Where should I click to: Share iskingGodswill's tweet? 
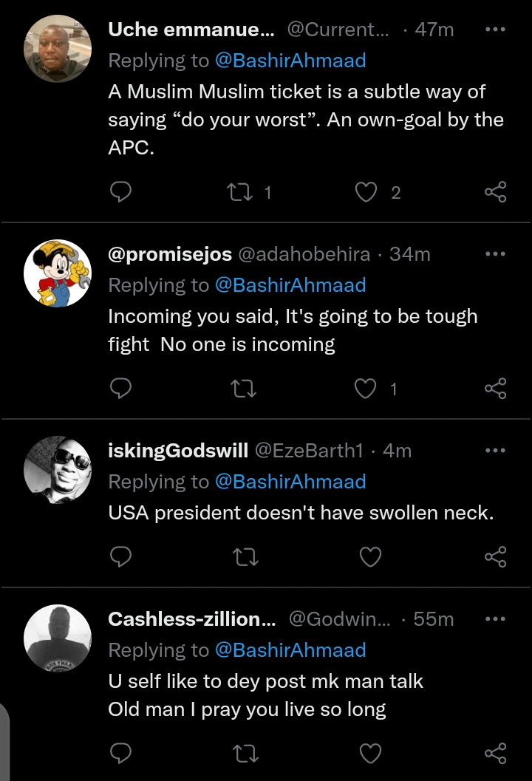click(x=495, y=556)
